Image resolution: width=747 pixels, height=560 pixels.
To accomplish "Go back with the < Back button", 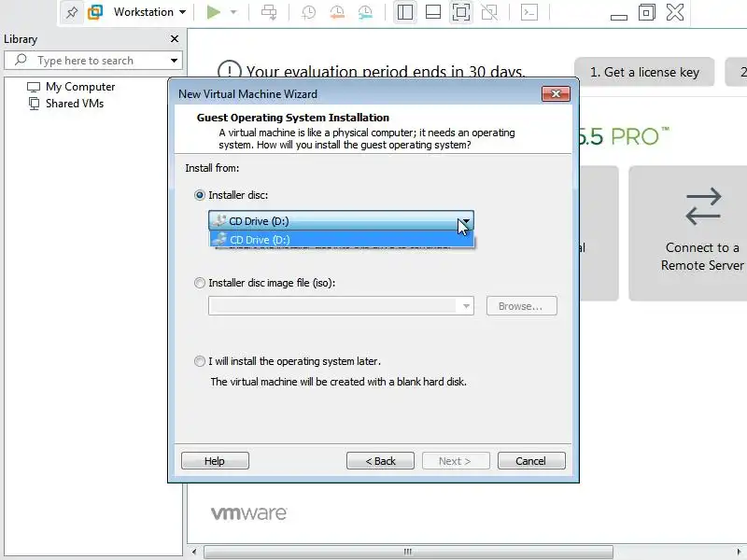I will pyautogui.click(x=380, y=461).
